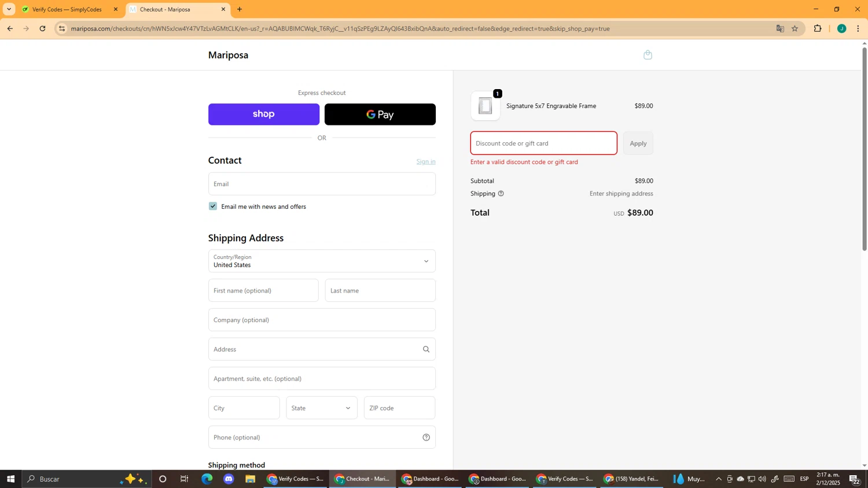Viewport: 868px width, 488px height.
Task: Toggle Email me with news and offers
Action: pyautogui.click(x=213, y=206)
